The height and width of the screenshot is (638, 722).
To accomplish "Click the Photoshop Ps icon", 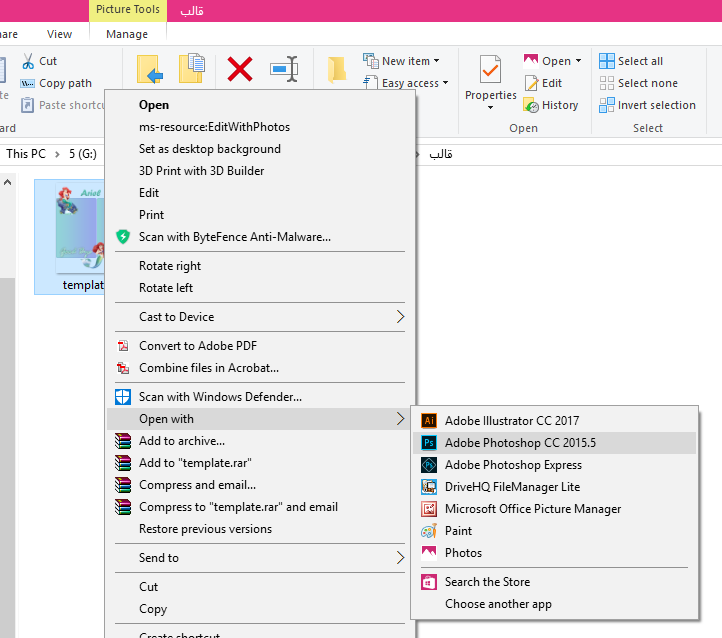I will 429,443.
